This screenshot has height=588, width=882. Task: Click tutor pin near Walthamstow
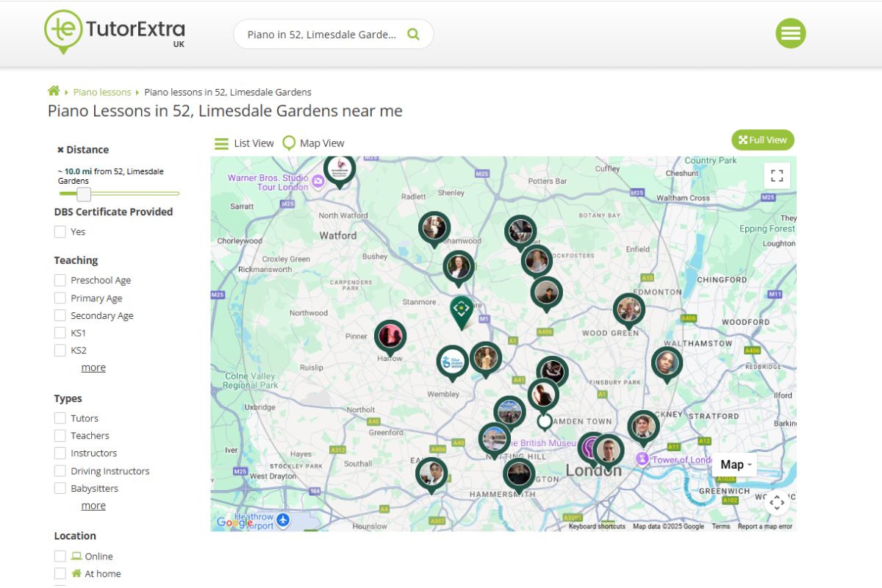(x=667, y=362)
